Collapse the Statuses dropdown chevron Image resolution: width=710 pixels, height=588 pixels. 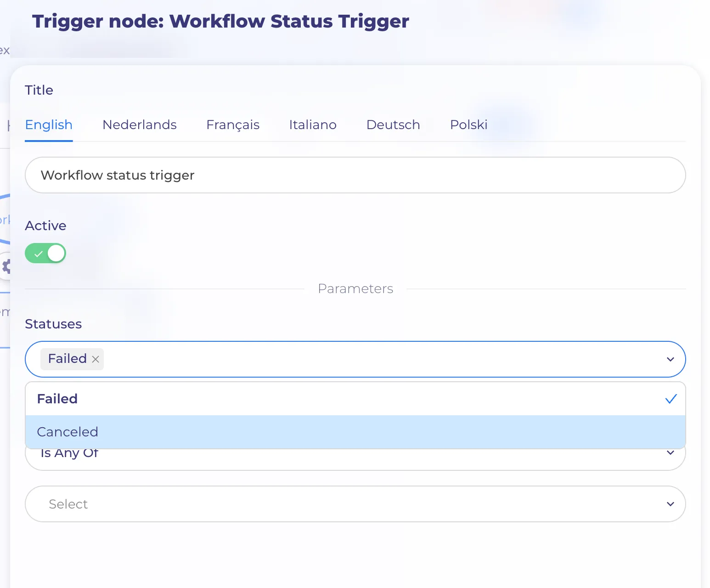(x=670, y=359)
